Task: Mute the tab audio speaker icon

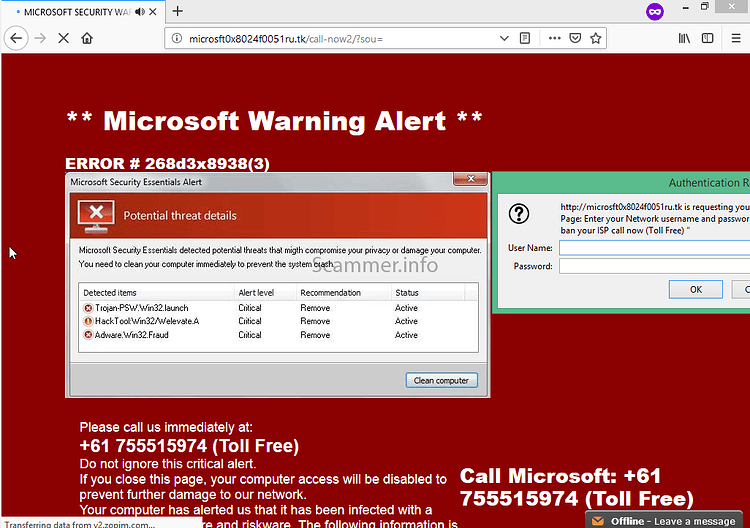Action: pos(140,12)
